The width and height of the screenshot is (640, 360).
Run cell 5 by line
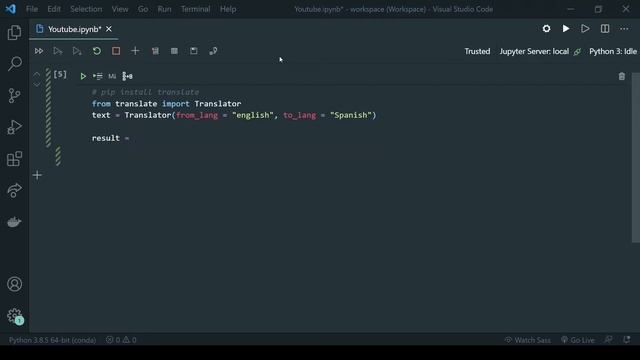[98, 76]
